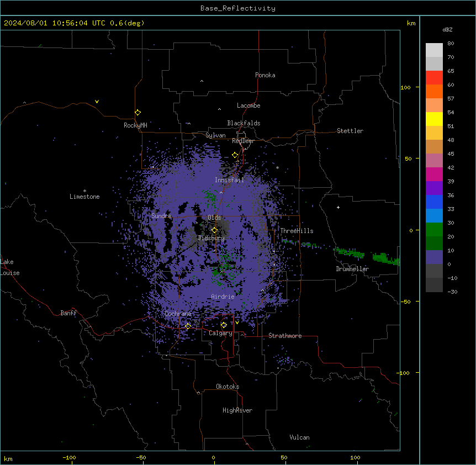
Task: Select the HighRiver label
Action: tap(237, 410)
